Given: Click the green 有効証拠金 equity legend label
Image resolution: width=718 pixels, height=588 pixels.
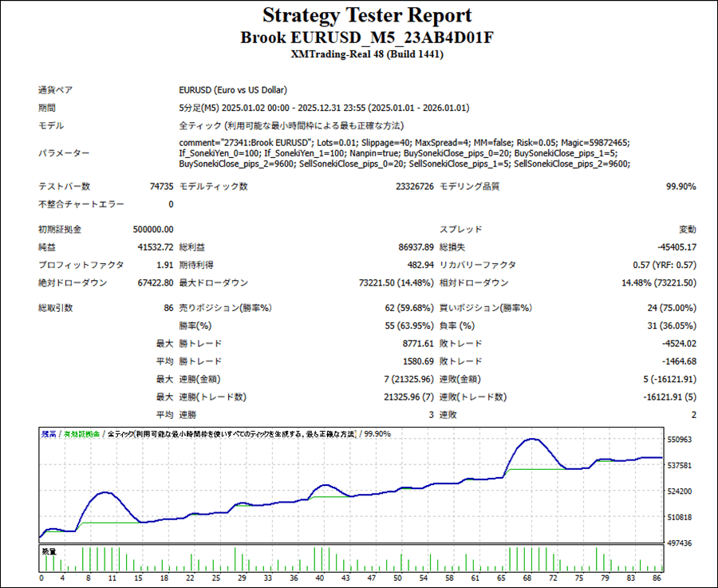Looking at the screenshot, I should [x=81, y=434].
